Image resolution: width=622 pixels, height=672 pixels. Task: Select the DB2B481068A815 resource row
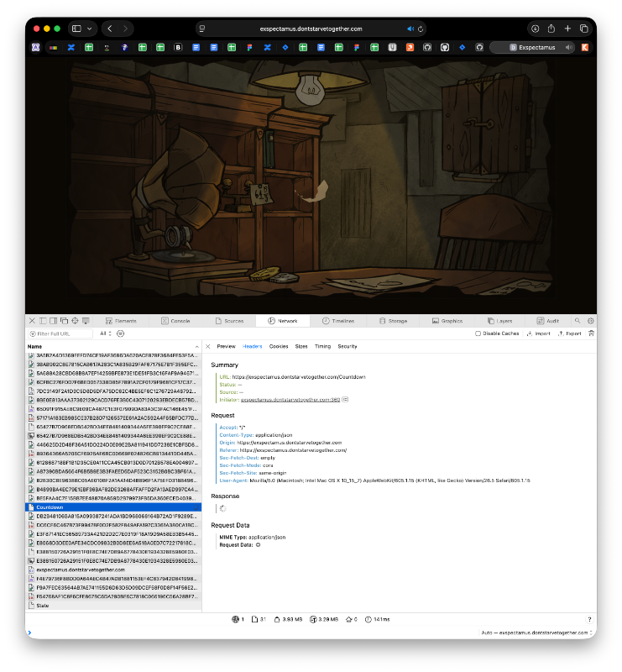113,517
